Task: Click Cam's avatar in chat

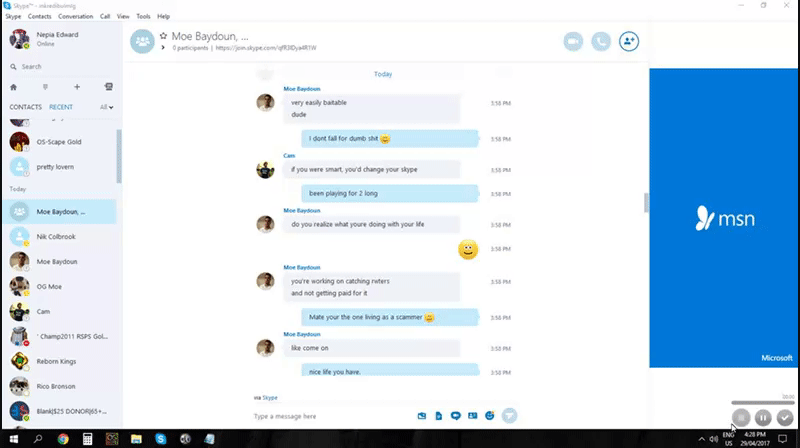Action: [x=265, y=169]
